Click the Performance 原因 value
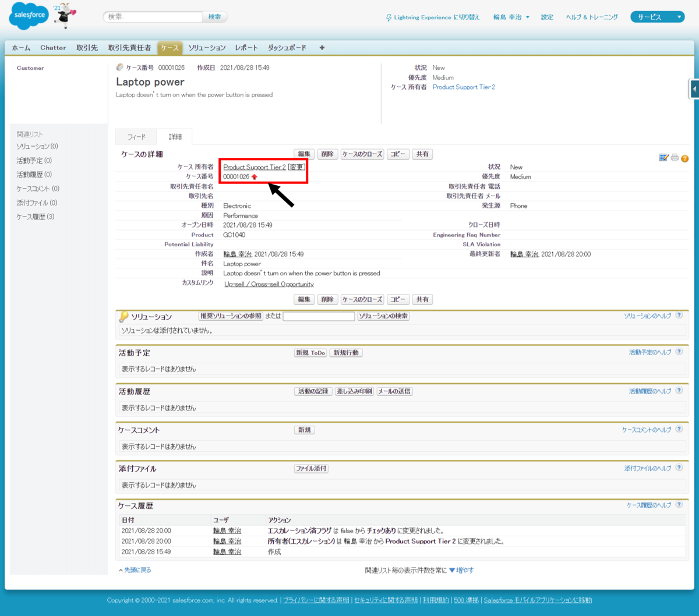The image size is (699, 616). pyautogui.click(x=241, y=215)
